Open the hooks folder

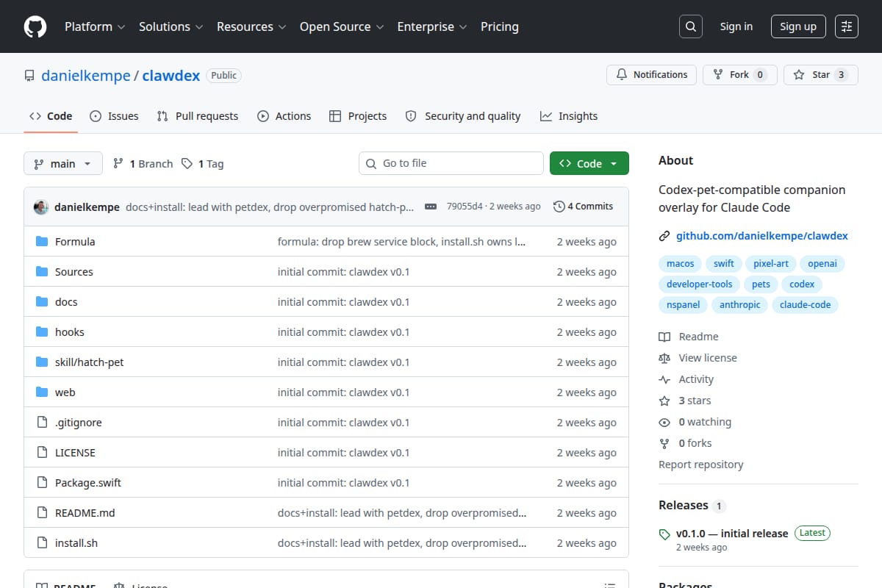(70, 332)
